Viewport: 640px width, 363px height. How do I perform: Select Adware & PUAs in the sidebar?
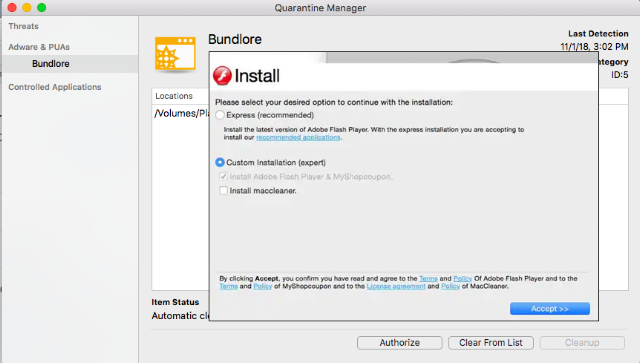click(39, 47)
